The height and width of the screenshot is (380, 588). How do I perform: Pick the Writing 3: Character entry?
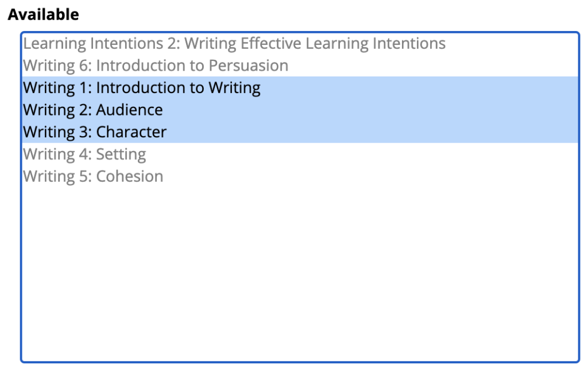tap(95, 132)
